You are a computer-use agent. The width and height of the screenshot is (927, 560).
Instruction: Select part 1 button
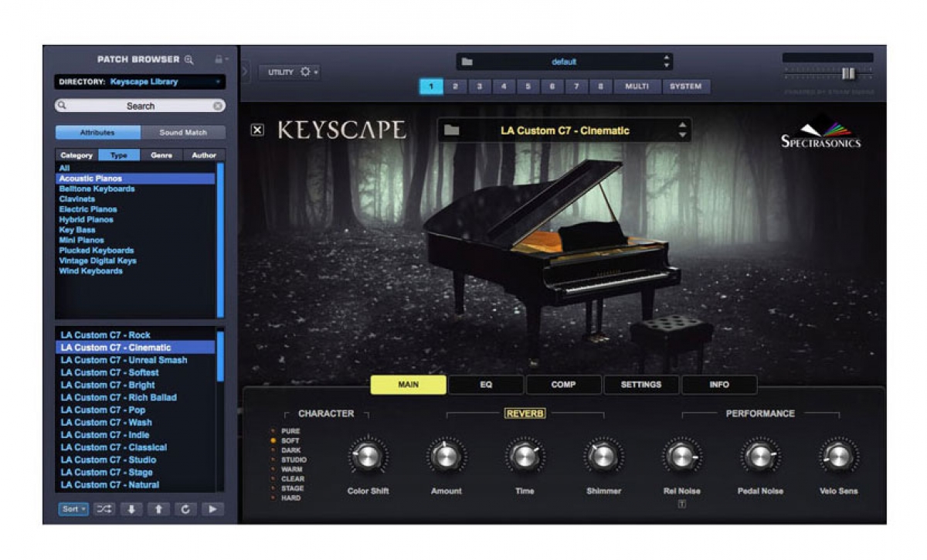[x=431, y=87]
